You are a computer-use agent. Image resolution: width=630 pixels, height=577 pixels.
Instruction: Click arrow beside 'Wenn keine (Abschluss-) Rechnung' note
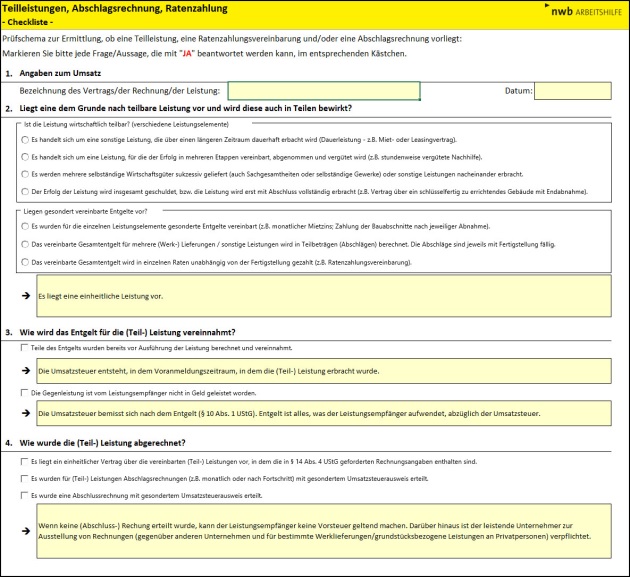[26, 529]
